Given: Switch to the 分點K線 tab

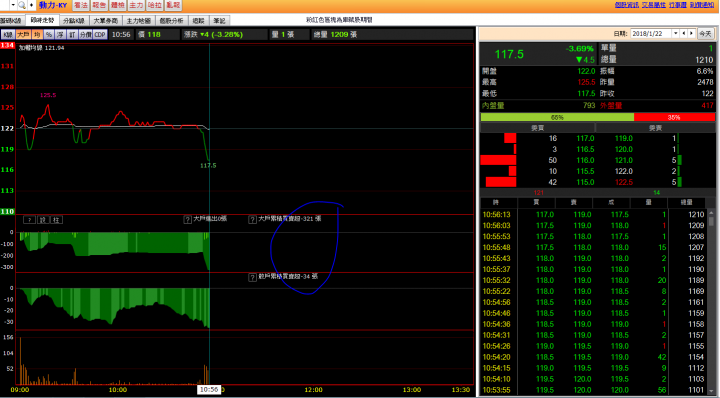Looking at the screenshot, I should (73, 21).
